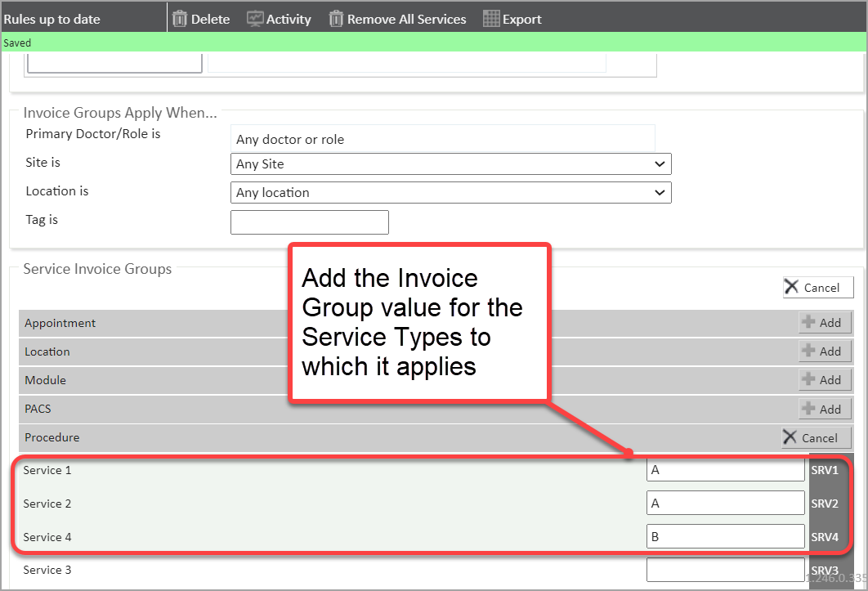This screenshot has height=591, width=868.
Task: Click the Service 4 row label
Action: tap(47, 537)
